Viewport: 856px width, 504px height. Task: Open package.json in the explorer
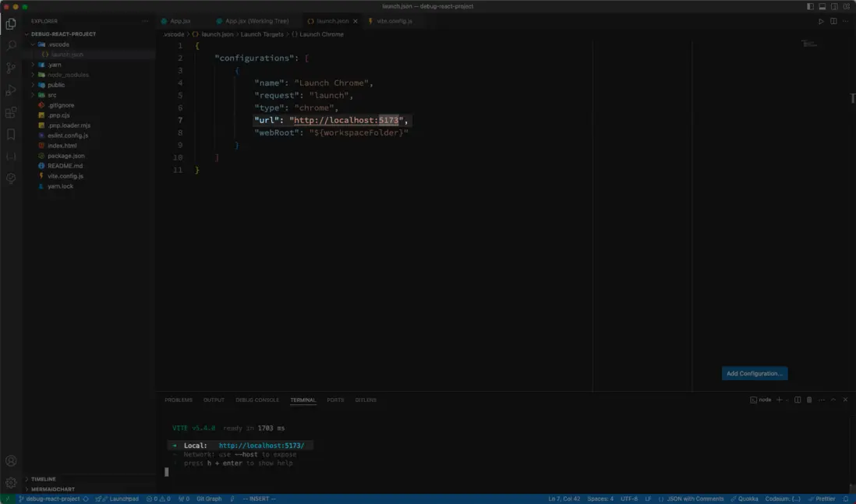pos(65,156)
